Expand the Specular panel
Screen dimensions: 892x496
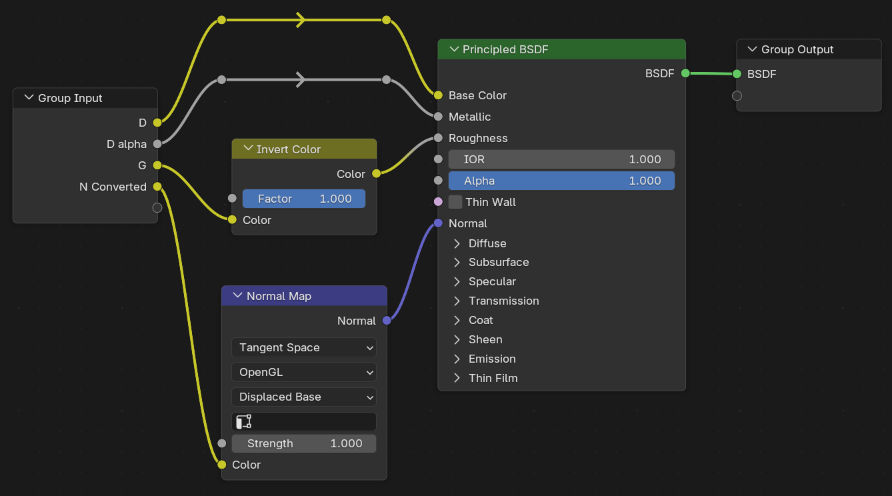tap(457, 282)
